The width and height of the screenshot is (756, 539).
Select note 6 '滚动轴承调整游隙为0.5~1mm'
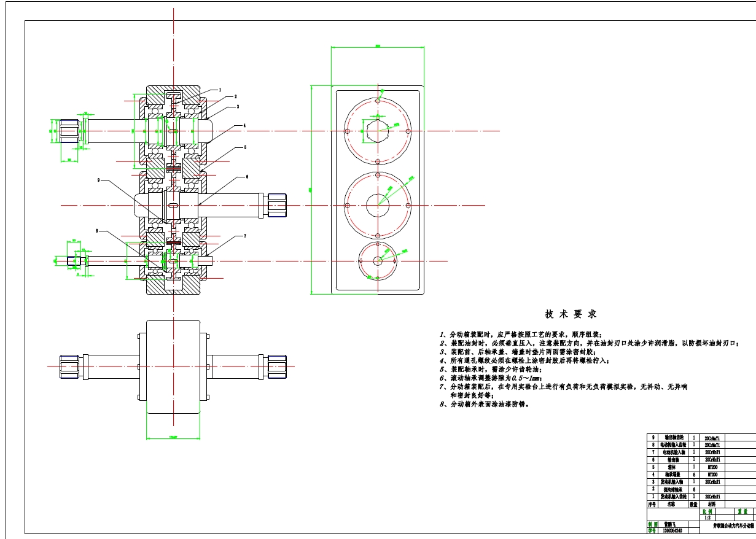[490, 378]
